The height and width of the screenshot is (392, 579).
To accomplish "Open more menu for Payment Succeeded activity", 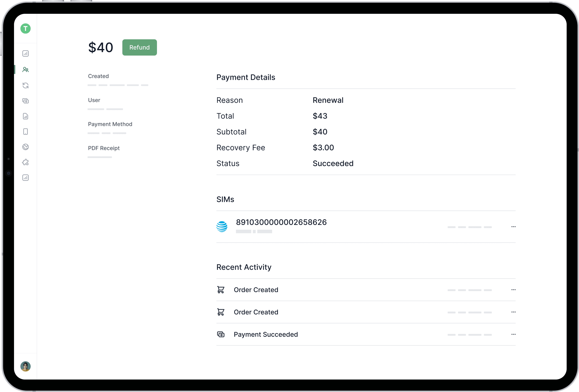I will [x=513, y=334].
